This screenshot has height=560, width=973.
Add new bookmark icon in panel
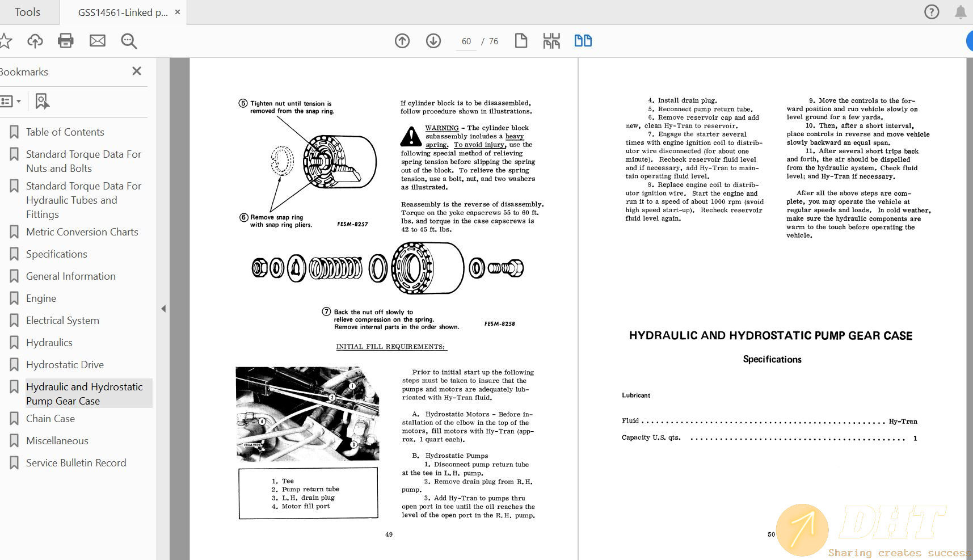(x=42, y=102)
